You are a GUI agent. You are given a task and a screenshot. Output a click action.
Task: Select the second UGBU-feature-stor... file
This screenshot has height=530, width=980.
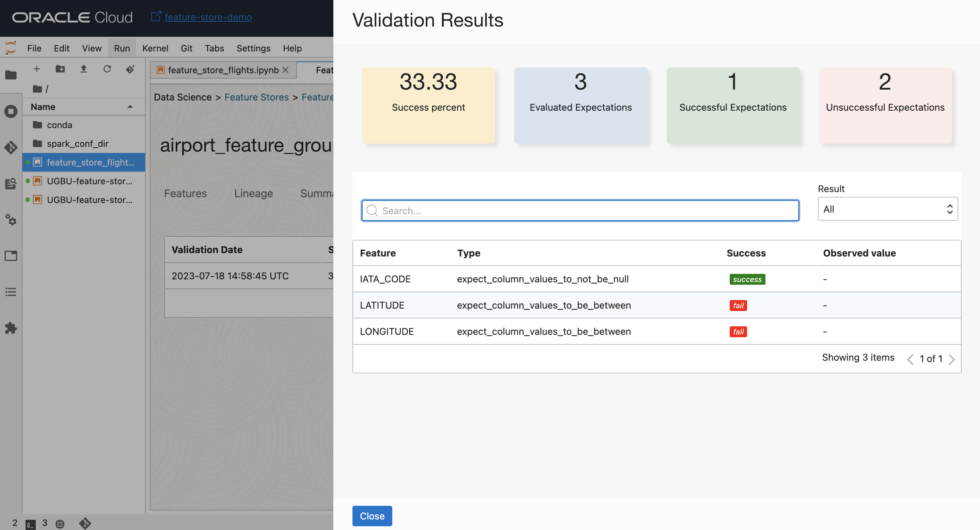pyautogui.click(x=84, y=199)
